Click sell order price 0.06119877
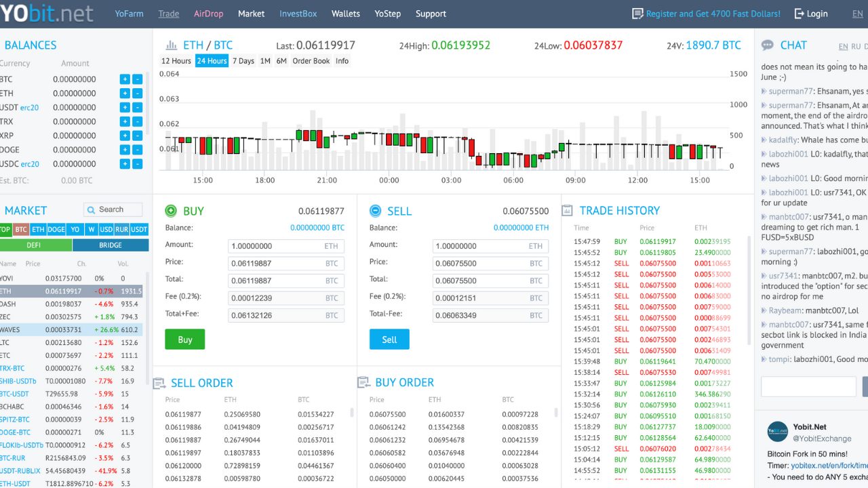868x488 pixels. click(183, 414)
